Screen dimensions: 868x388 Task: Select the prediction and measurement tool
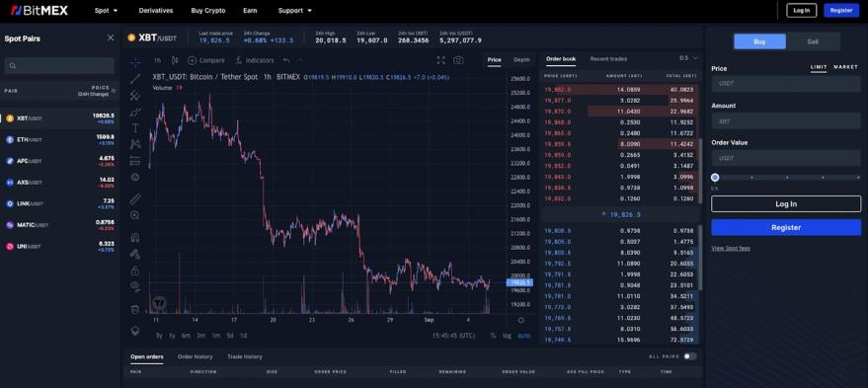click(135, 161)
